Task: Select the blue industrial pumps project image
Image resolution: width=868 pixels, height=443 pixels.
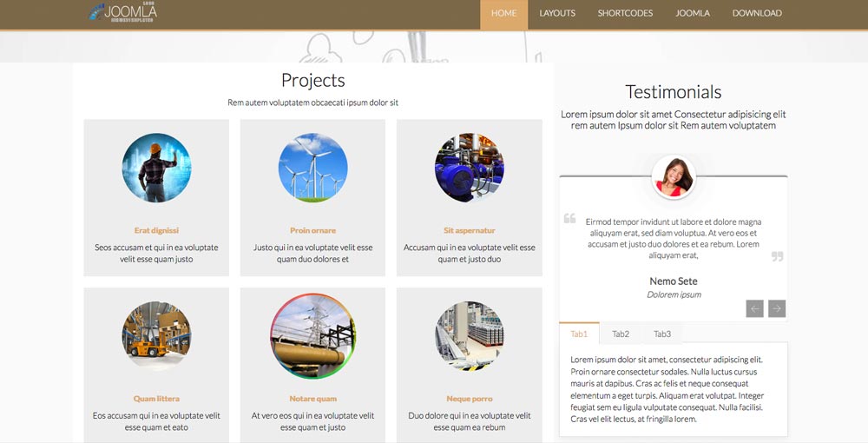Action: click(469, 169)
